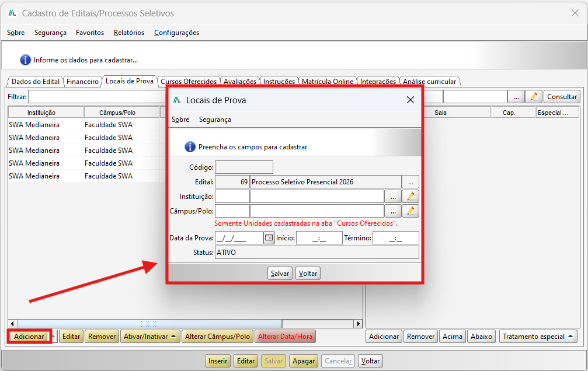
Task: Open Instituição lookup with the ellipsis button
Action: click(393, 197)
